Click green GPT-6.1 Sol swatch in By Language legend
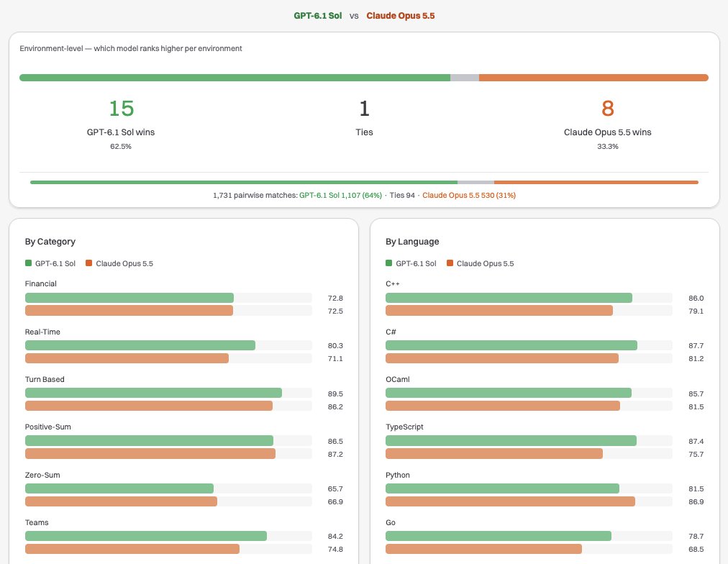Screen dimensions: 728x564 pyautogui.click(x=388, y=263)
